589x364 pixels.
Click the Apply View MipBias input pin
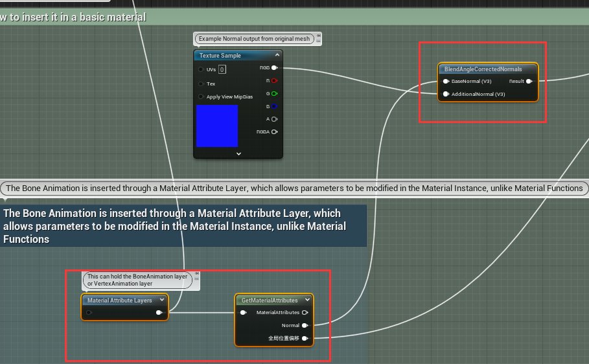201,97
